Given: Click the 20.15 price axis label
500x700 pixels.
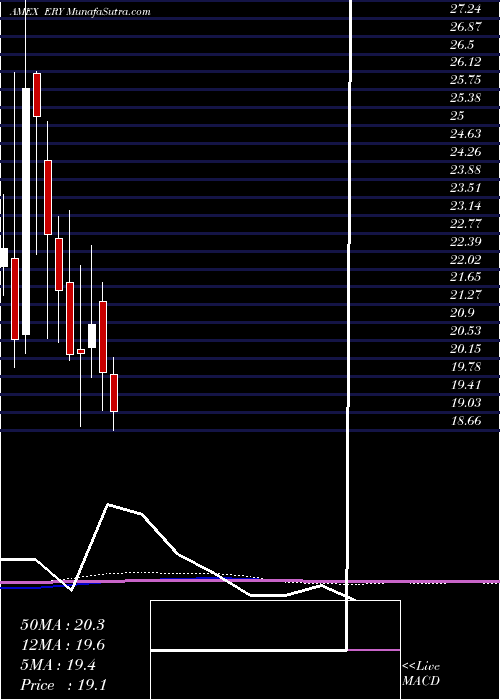Looking at the screenshot, I should pyautogui.click(x=466, y=349).
